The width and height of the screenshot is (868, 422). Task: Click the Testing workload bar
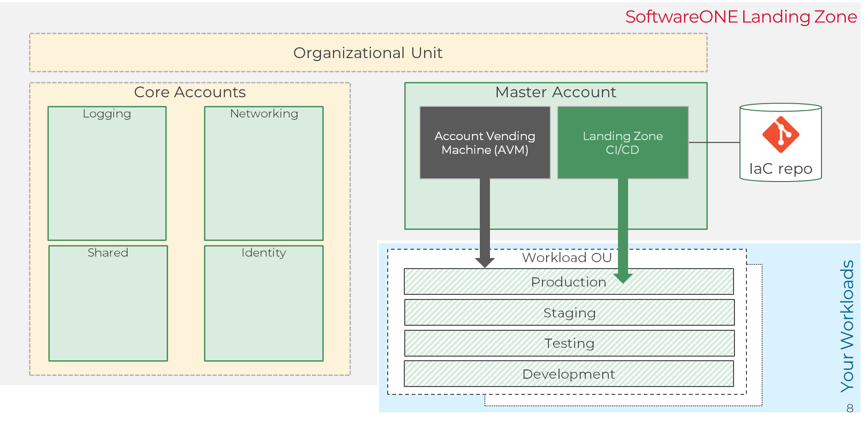[569, 343]
